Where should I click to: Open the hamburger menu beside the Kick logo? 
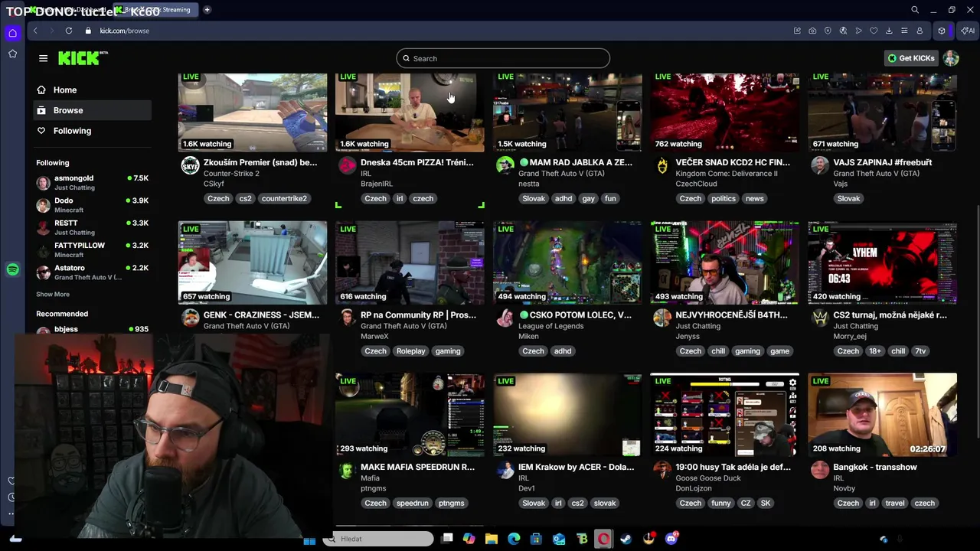click(x=43, y=58)
